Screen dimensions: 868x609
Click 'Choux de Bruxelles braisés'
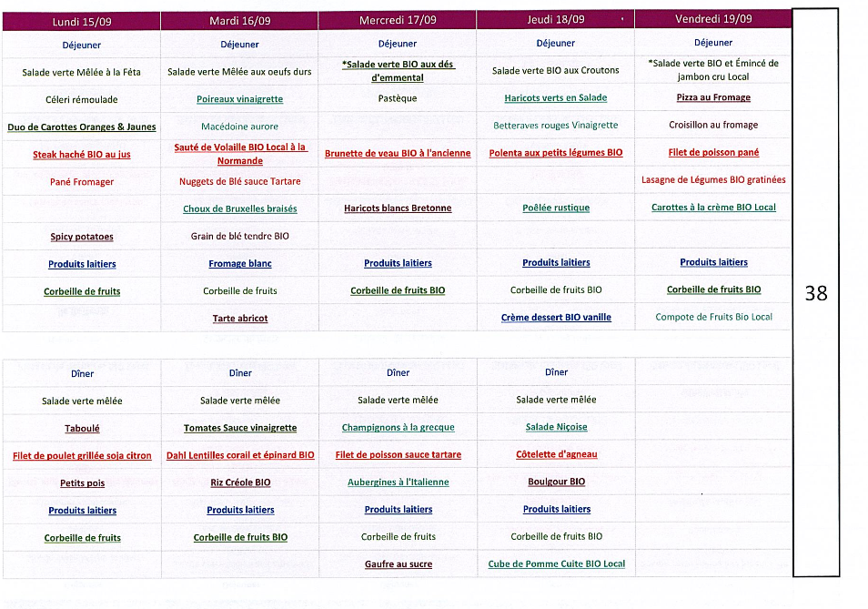pos(239,208)
